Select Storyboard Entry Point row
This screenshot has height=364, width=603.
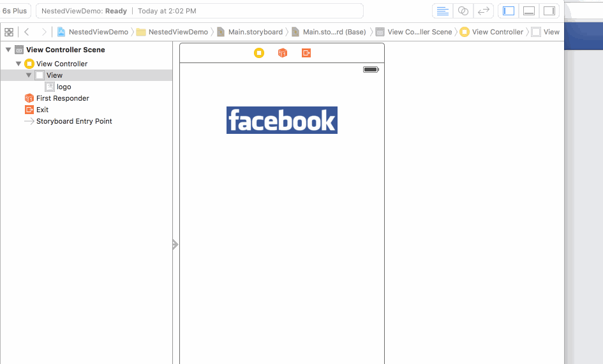86,122
